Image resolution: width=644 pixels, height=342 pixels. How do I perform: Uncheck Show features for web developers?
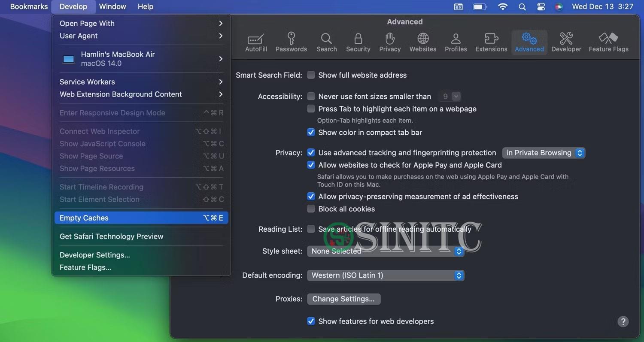[x=311, y=321]
